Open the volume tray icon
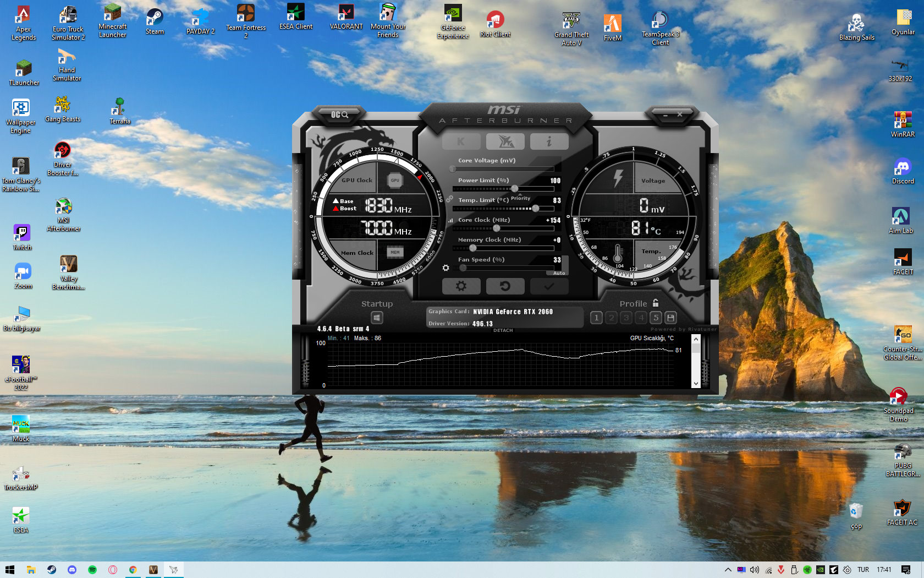Screen dimensions: 924x578 pyautogui.click(x=755, y=570)
